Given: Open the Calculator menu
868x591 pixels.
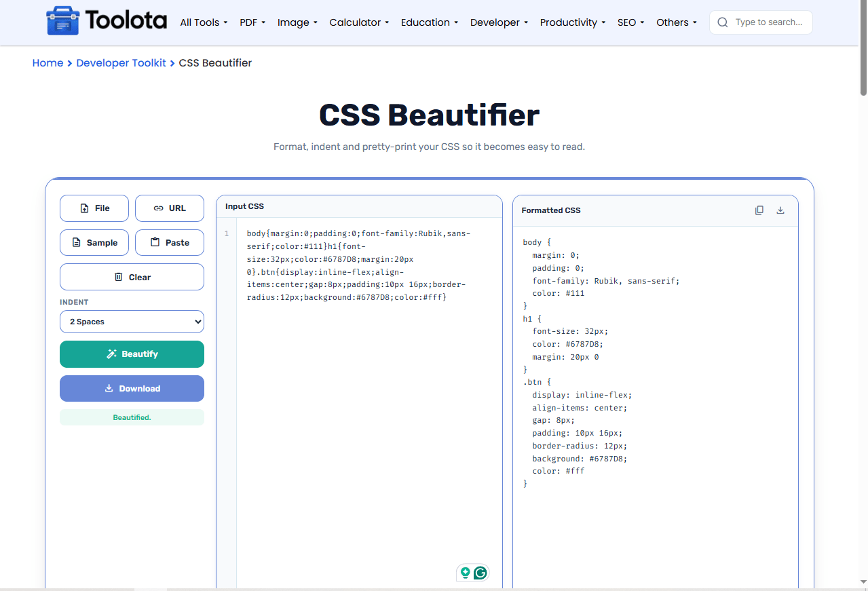Looking at the screenshot, I should (x=359, y=22).
